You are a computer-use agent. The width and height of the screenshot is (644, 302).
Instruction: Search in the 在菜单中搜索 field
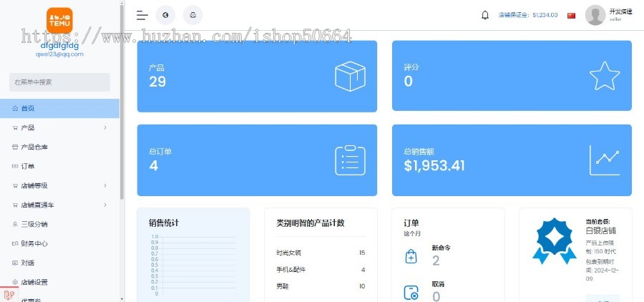(x=59, y=82)
